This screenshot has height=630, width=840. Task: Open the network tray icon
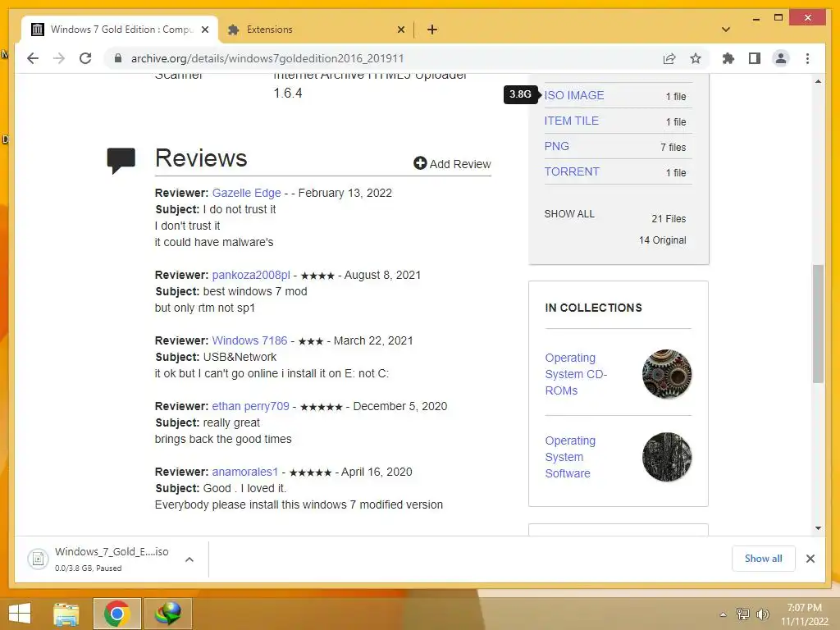tap(743, 614)
